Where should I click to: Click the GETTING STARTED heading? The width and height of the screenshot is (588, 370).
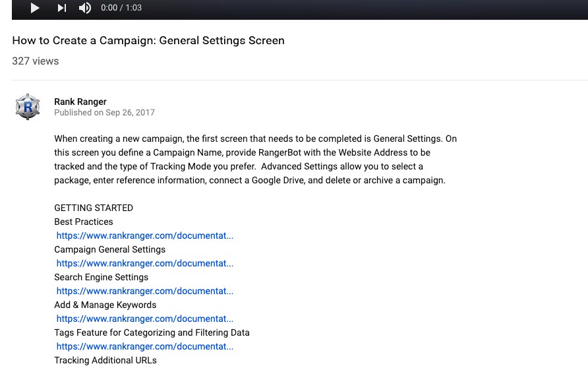tap(94, 208)
